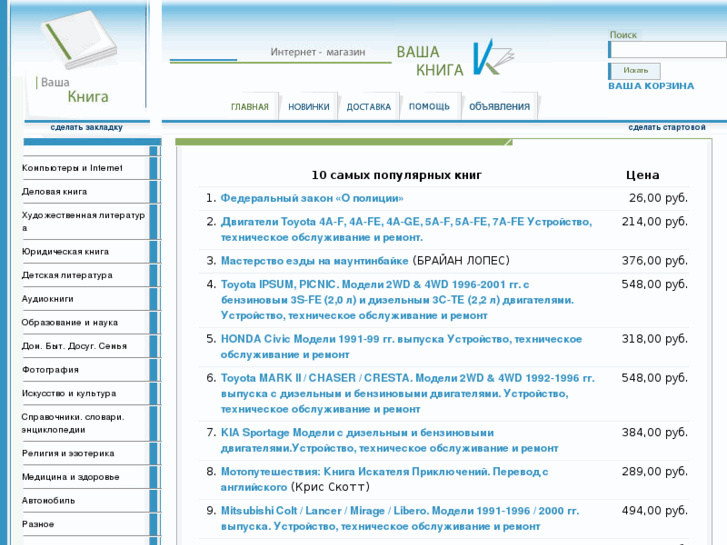Open the Разное category
727x545 pixels.
[38, 524]
